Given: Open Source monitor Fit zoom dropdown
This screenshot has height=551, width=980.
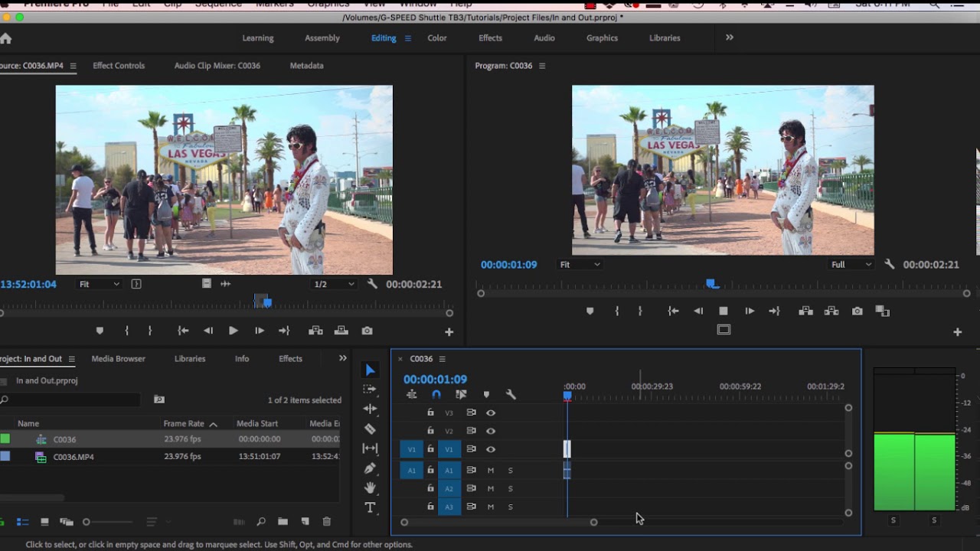Looking at the screenshot, I should point(100,284).
